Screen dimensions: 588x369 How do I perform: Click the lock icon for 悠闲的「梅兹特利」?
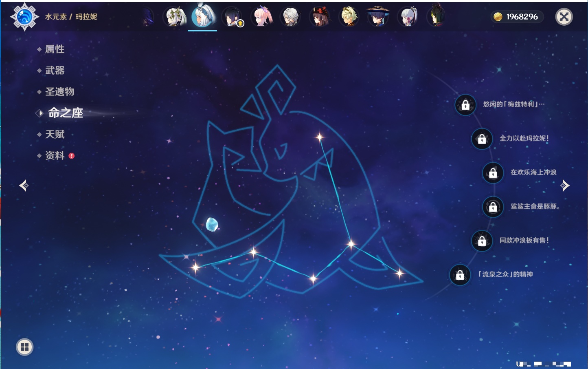[x=465, y=105]
